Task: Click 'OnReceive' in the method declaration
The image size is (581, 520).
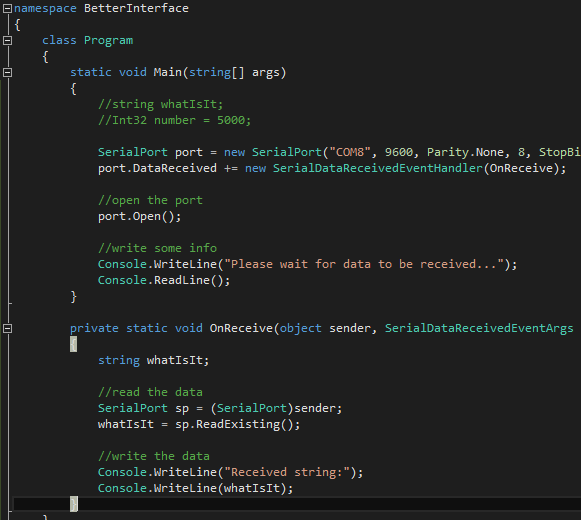Action: [241, 328]
